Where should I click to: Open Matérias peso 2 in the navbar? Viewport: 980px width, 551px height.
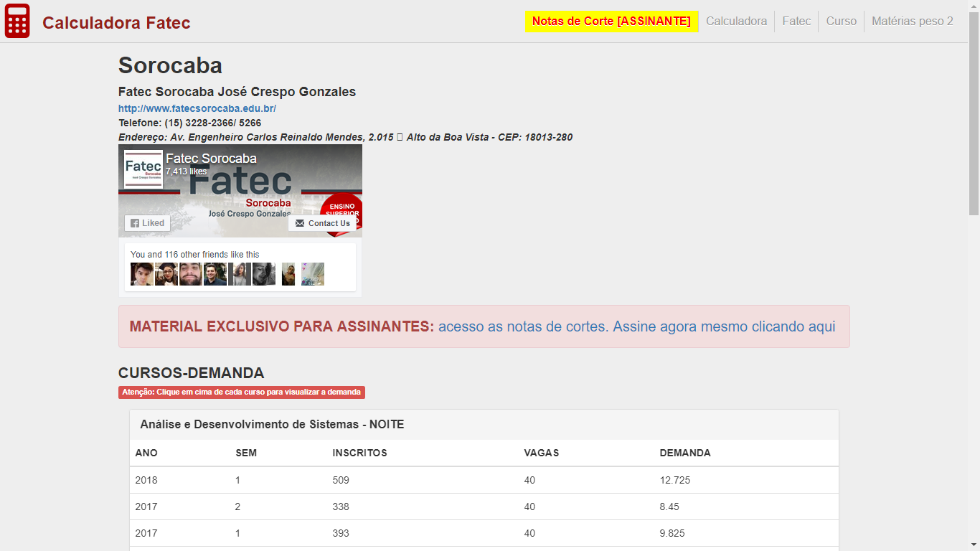[912, 22]
